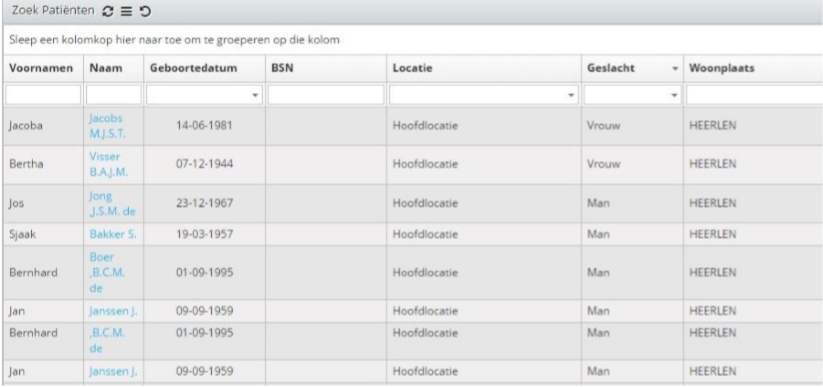Viewport: 823px width, 387px height.
Task: Expand the Geboortedatum filter dropdown
Action: click(256, 96)
